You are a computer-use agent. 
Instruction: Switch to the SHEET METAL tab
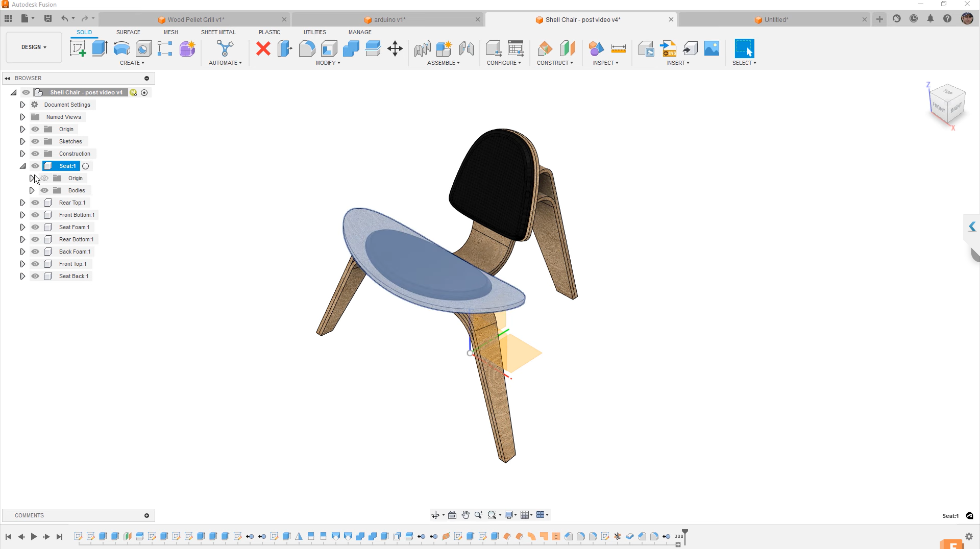(x=218, y=32)
